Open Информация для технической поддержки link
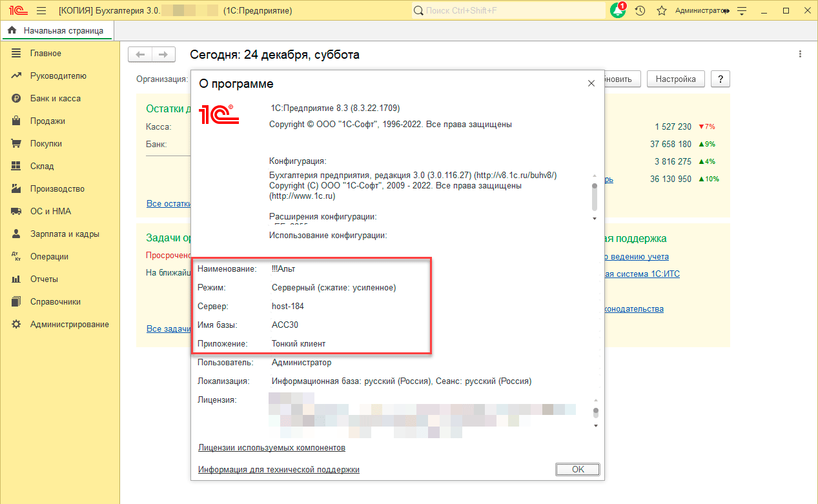 pos(279,470)
